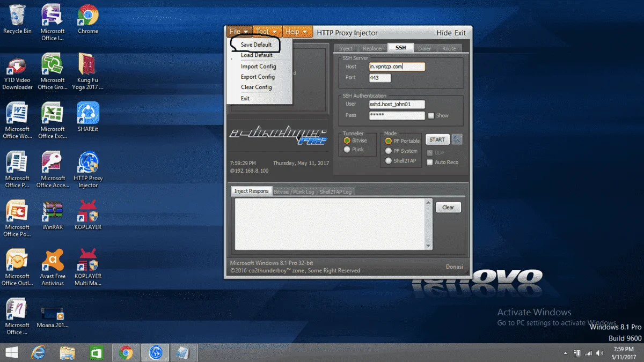Image resolution: width=644 pixels, height=362 pixels.
Task: Tick the Show password checkbox
Action: (430, 115)
